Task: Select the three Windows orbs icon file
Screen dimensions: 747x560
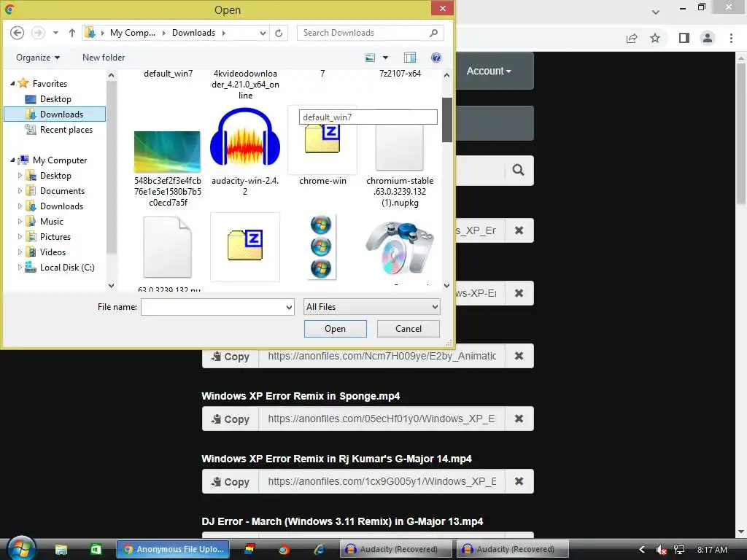Action: (321, 246)
